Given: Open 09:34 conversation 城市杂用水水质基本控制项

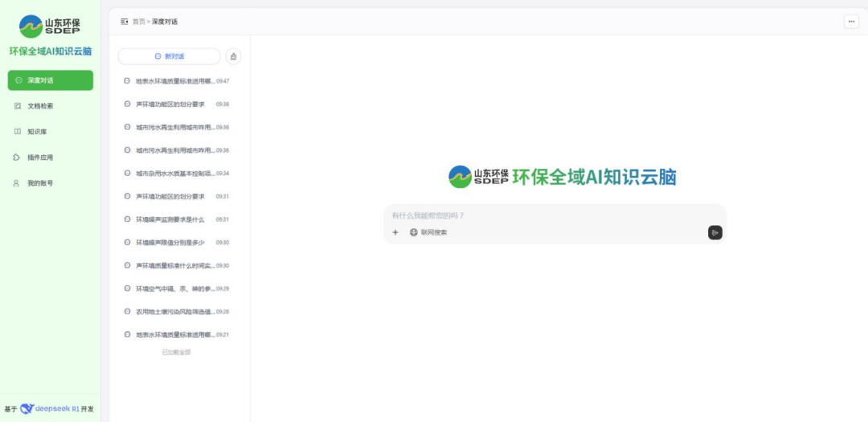Looking at the screenshot, I should pos(176,174).
